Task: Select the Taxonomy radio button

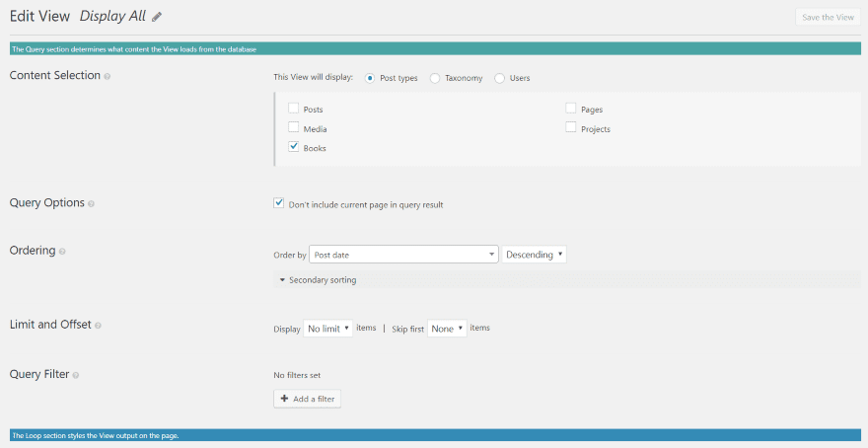Action: pyautogui.click(x=435, y=78)
